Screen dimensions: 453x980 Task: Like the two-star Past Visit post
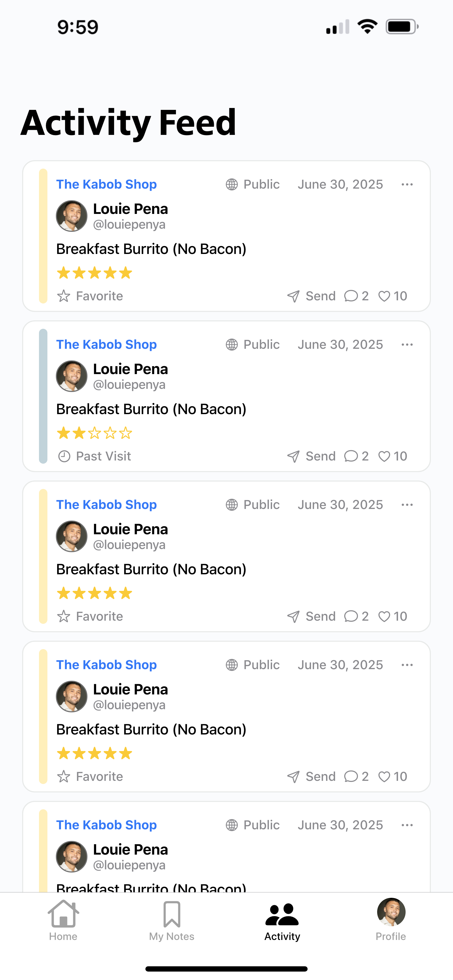tap(384, 456)
